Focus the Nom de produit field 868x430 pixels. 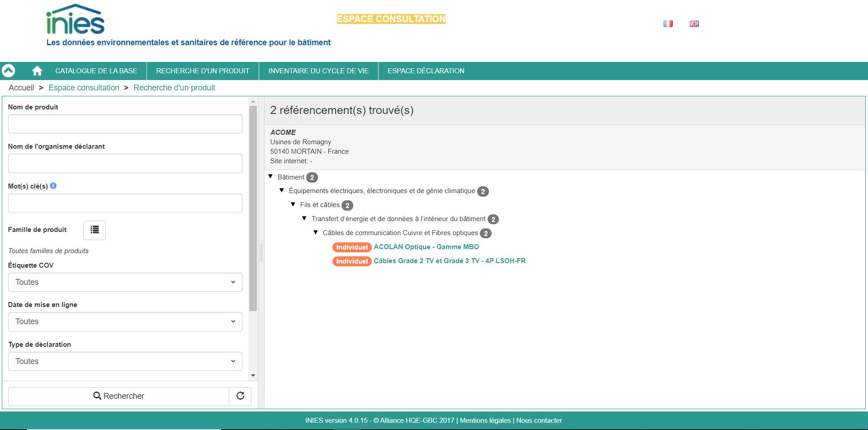coord(125,124)
